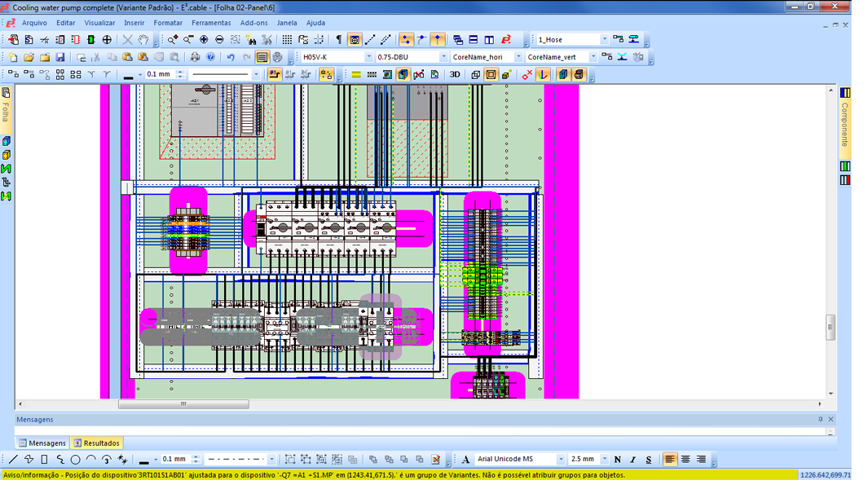The image size is (868, 489).
Task: Open the H05V-K cable type dropdown
Action: pos(368,57)
